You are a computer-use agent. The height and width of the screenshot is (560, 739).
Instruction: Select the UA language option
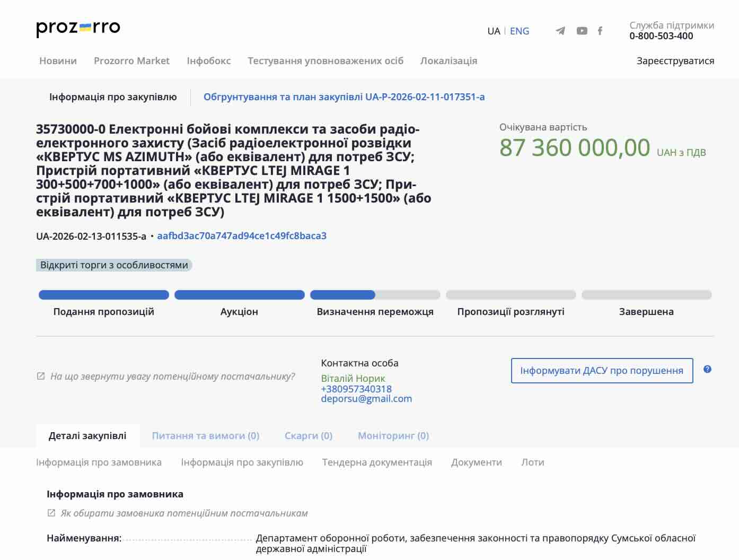(x=493, y=31)
